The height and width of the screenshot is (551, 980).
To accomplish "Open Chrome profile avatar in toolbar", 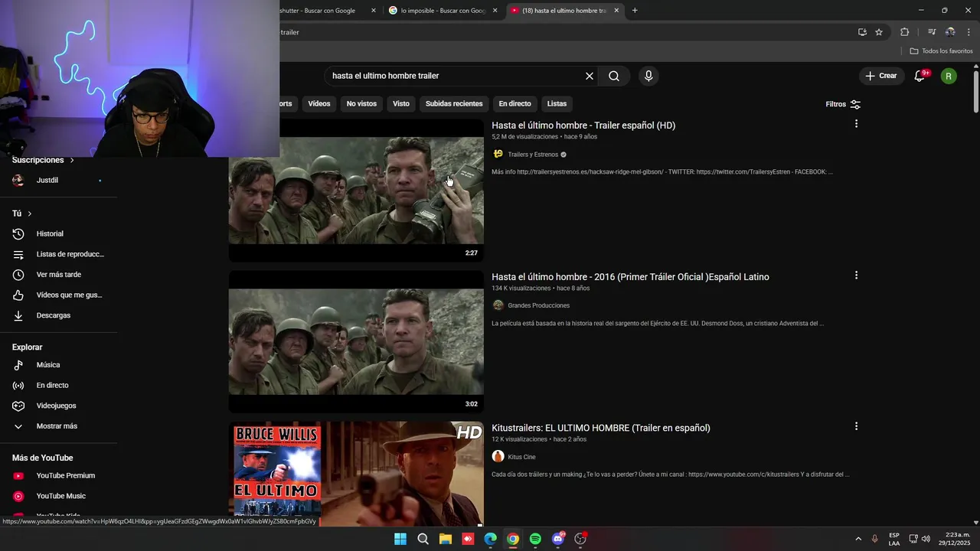I will pyautogui.click(x=950, y=32).
